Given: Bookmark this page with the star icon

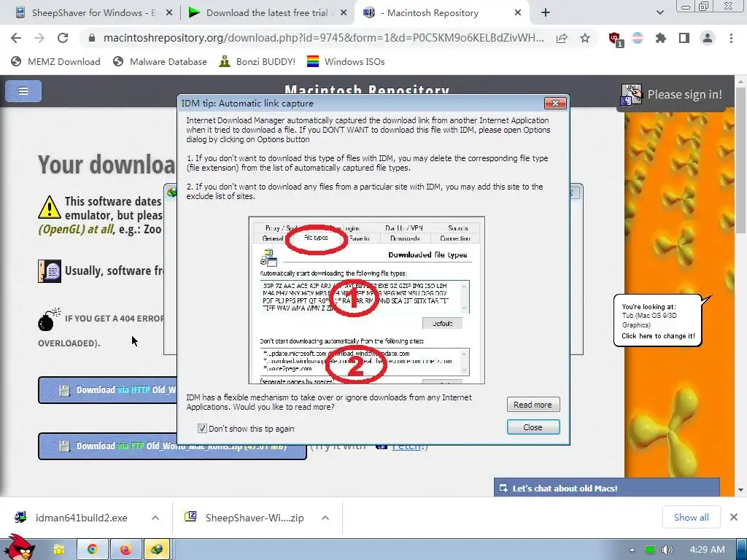Looking at the screenshot, I should coord(585,38).
